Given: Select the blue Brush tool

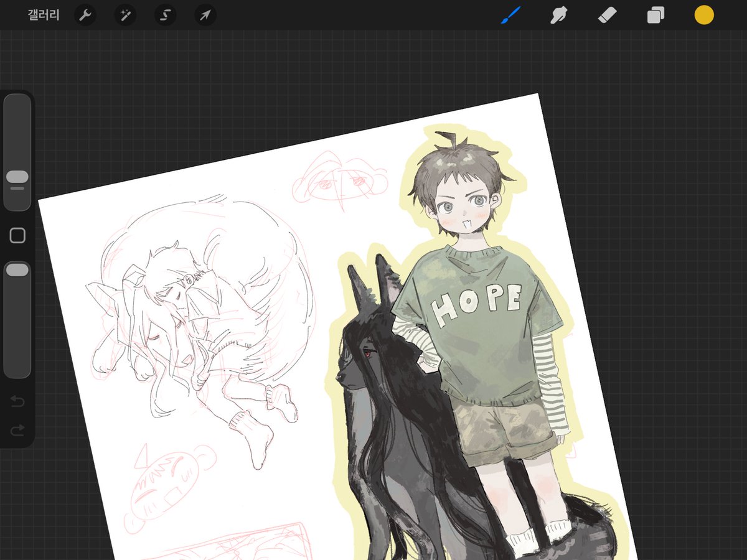Looking at the screenshot, I should click(x=510, y=15).
